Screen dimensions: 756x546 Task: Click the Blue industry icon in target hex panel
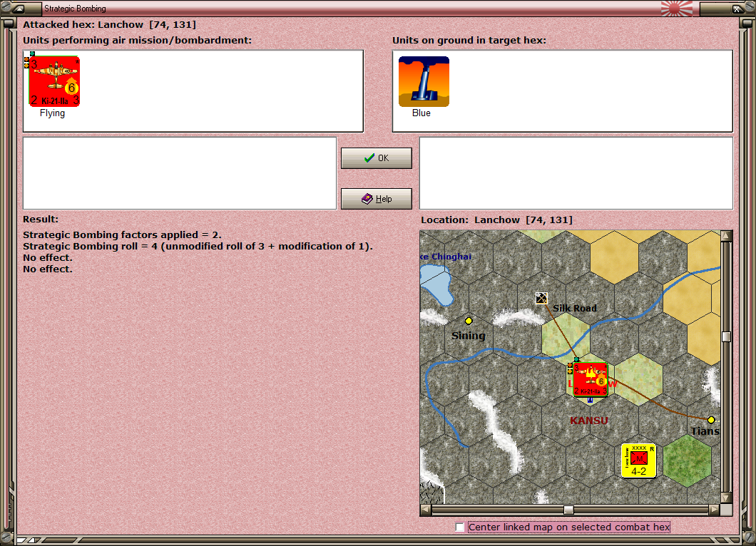tap(424, 81)
